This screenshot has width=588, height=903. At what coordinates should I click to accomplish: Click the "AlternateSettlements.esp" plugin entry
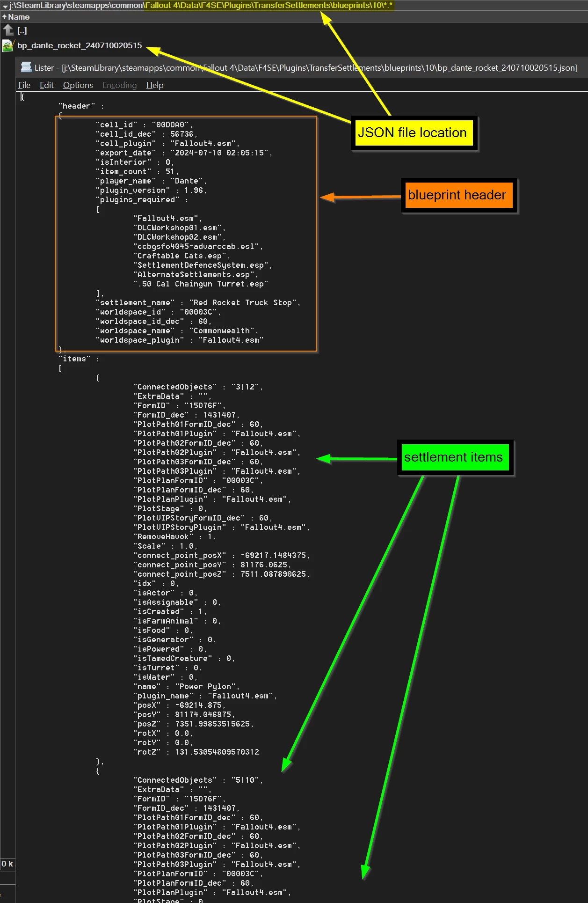196,275
